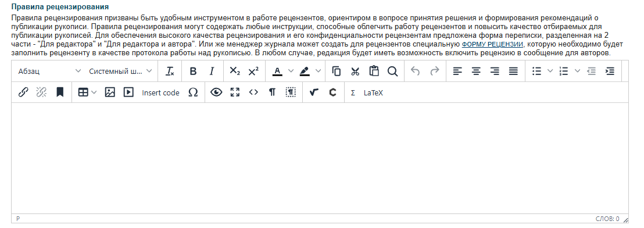Center align text
The height and width of the screenshot is (228, 644).
click(x=476, y=72)
